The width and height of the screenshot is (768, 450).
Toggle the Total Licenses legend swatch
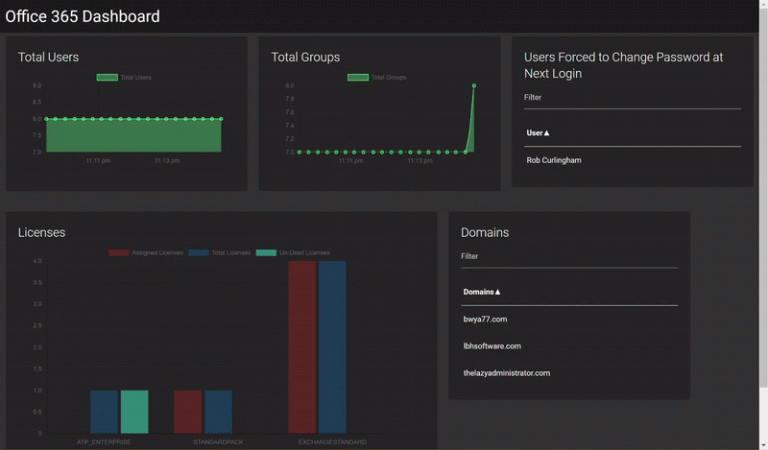[198, 253]
